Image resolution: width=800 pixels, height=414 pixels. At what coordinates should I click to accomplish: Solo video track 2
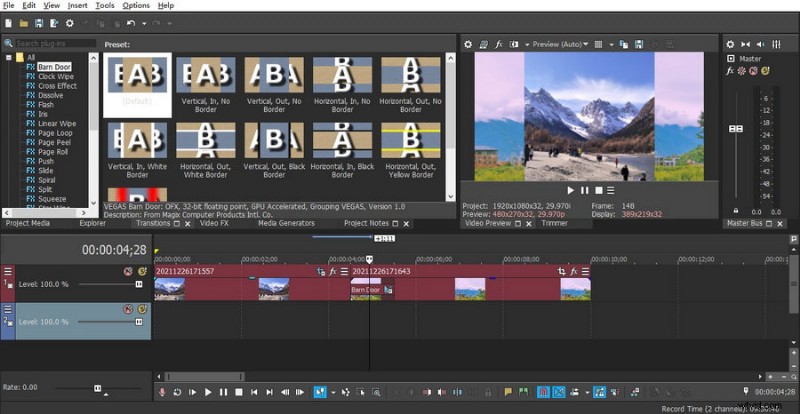(x=142, y=309)
